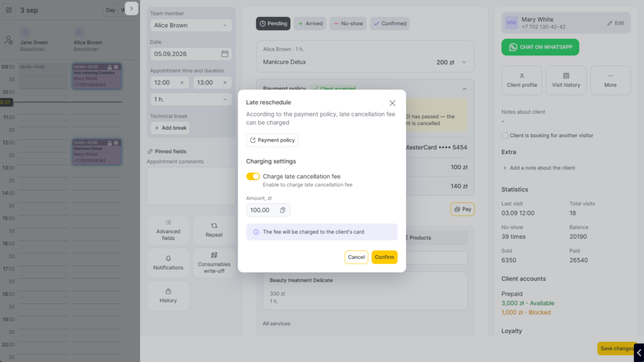644x362 pixels.
Task: Check Client is booking for another visitor
Action: coord(505,135)
